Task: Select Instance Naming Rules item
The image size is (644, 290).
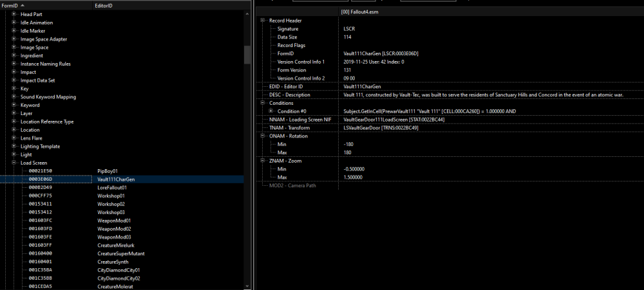Action: click(x=46, y=64)
